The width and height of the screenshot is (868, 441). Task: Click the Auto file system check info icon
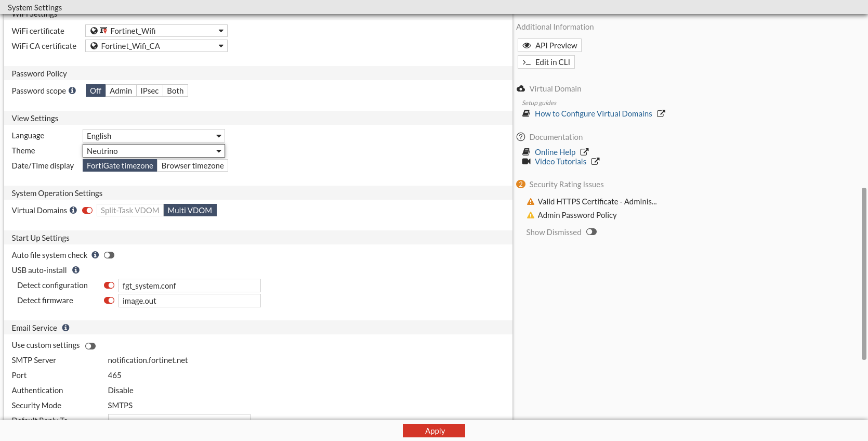(95, 255)
